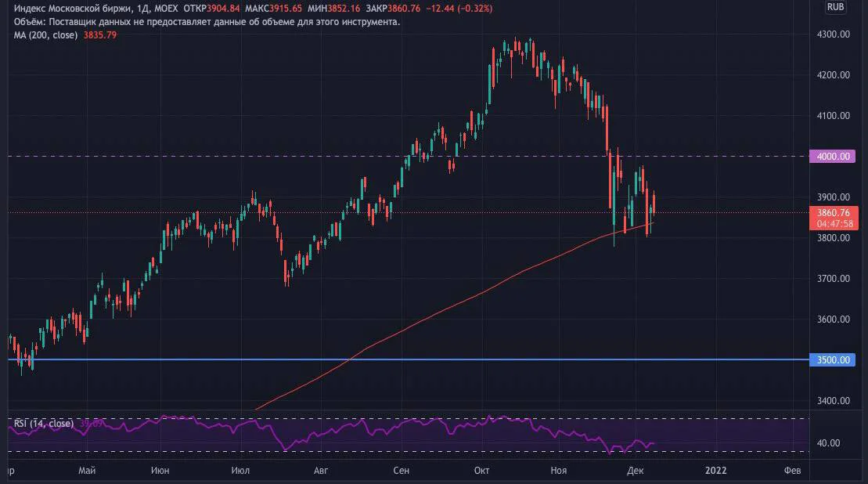The image size is (868, 484).
Task: Click the 3800.00 price axis label
Action: tap(833, 238)
